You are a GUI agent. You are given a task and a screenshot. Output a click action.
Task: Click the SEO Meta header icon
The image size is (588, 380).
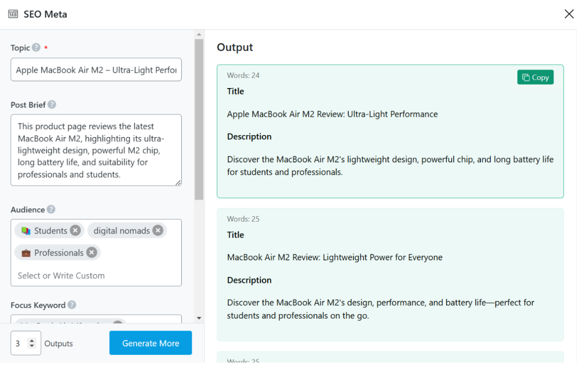click(13, 14)
